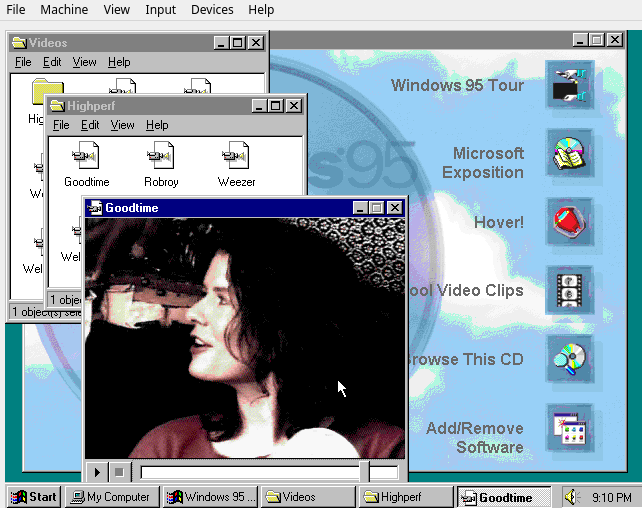Click the 9:10 PM clock
The height and width of the screenshot is (508, 642).
[x=611, y=497]
